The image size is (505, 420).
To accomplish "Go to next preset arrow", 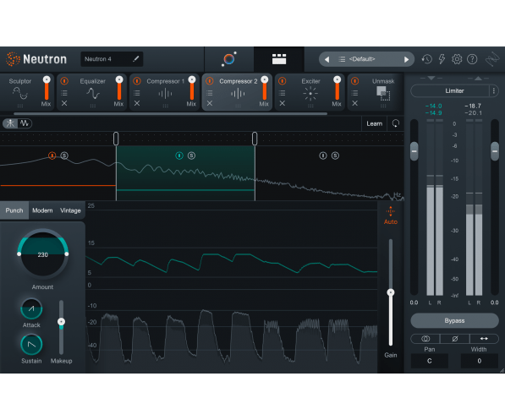I will tap(406, 59).
